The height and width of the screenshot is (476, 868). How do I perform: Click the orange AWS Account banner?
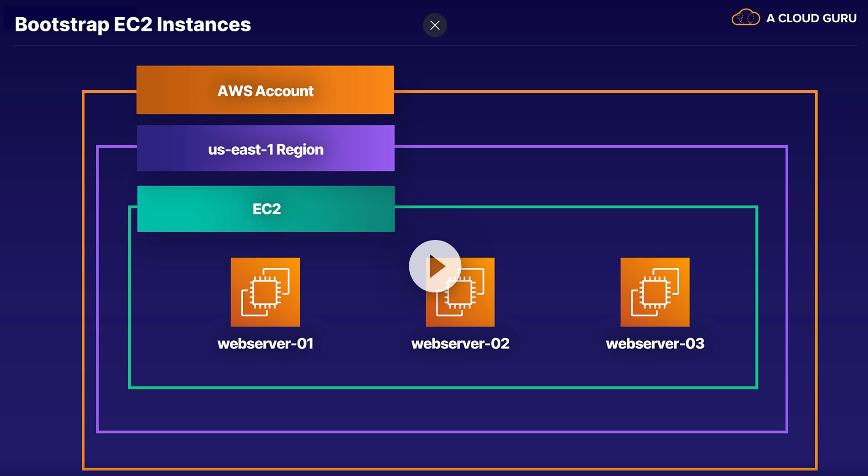(x=265, y=90)
